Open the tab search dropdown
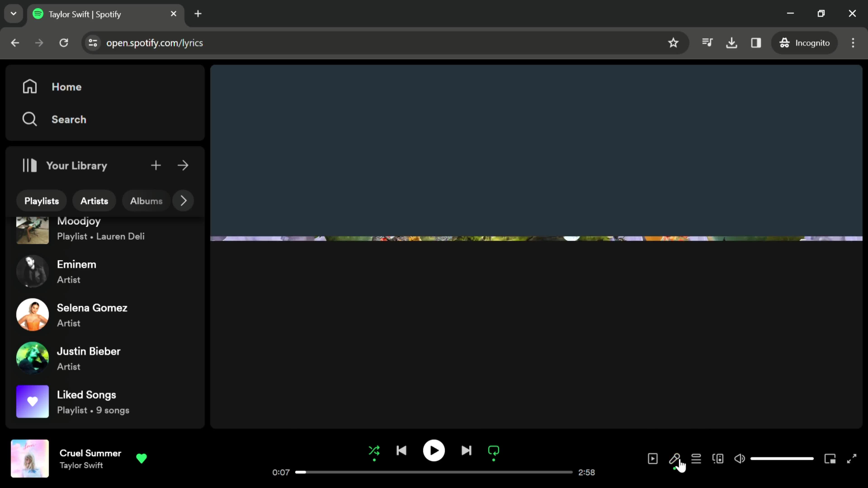The height and width of the screenshot is (488, 868). pos(14,14)
